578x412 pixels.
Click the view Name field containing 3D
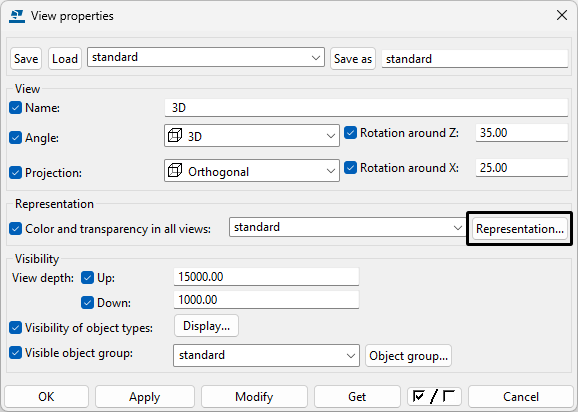tap(366, 108)
